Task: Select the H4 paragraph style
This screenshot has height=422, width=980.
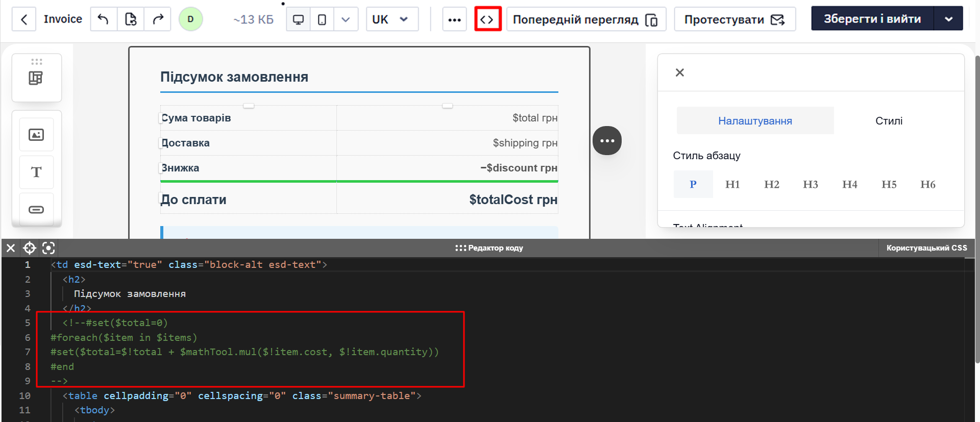Action: [x=850, y=184]
